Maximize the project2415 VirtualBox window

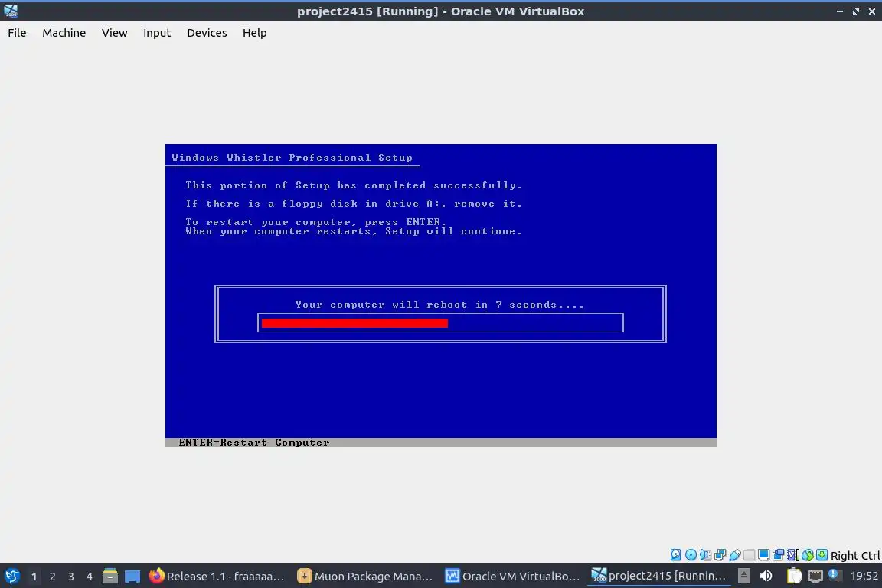click(x=855, y=11)
